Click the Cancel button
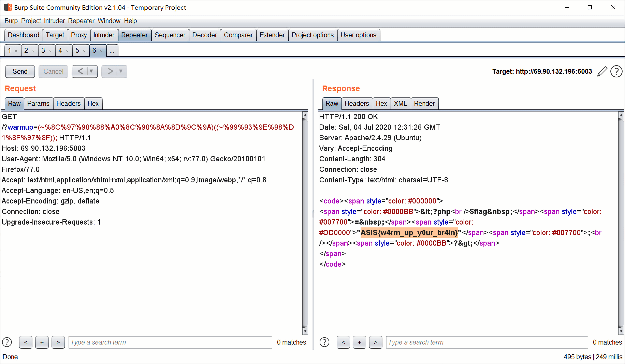Screen dimensions: 625x364 coord(53,71)
